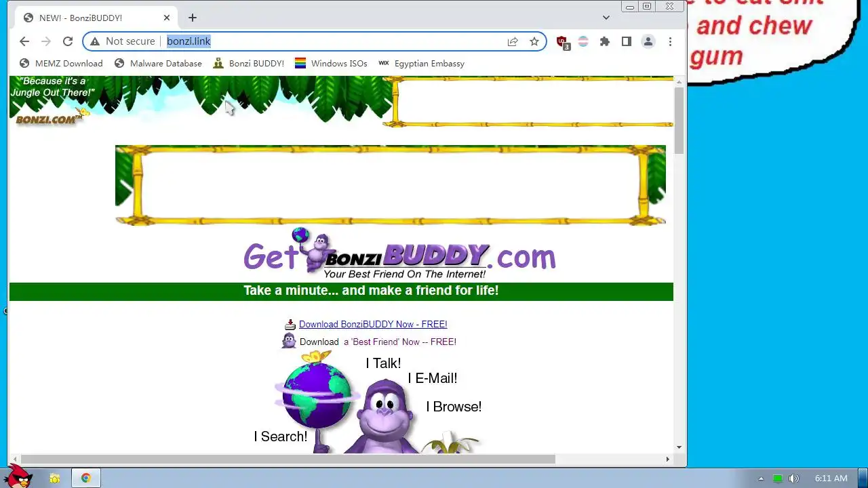
Task: Click the floppy disk download icon
Action: point(290,325)
